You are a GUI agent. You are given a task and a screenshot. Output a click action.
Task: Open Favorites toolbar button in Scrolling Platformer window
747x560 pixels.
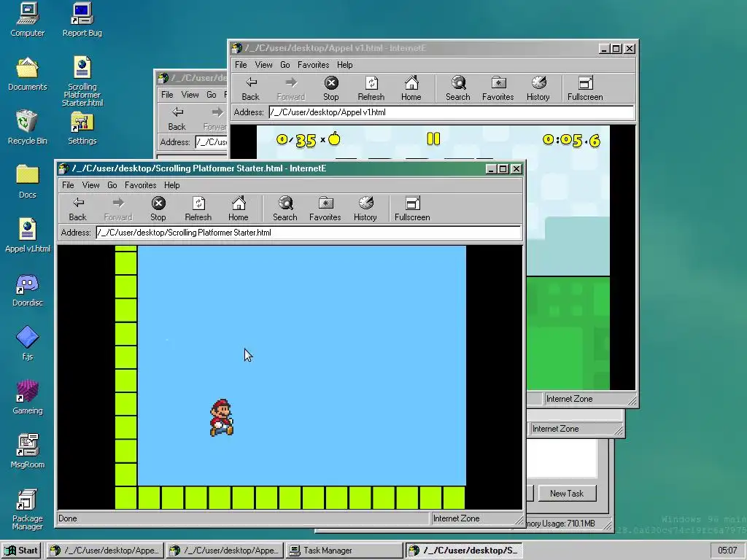pos(325,209)
